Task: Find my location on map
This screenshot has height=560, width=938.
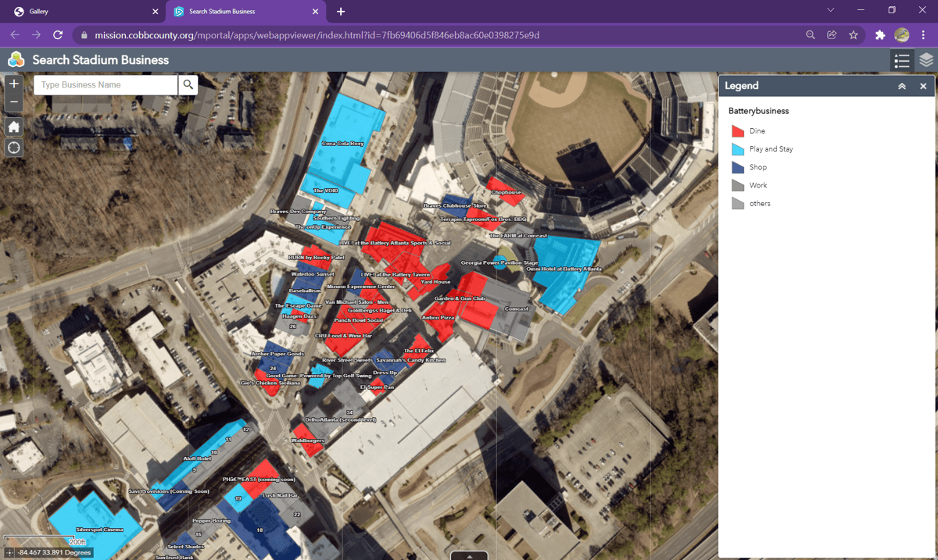Action: coord(14,148)
